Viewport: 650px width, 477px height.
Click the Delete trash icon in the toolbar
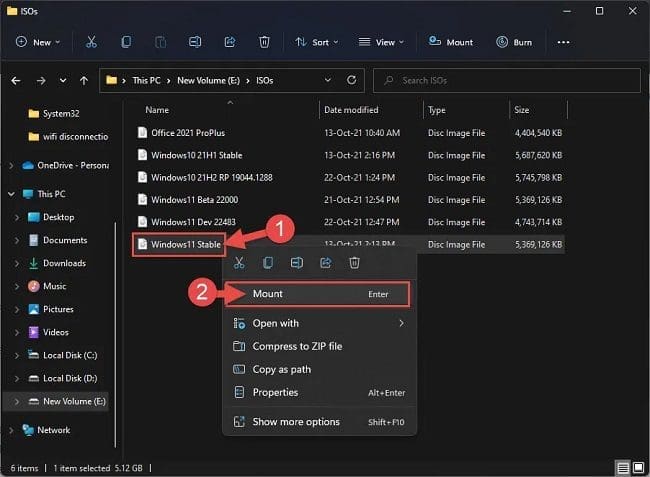click(264, 42)
